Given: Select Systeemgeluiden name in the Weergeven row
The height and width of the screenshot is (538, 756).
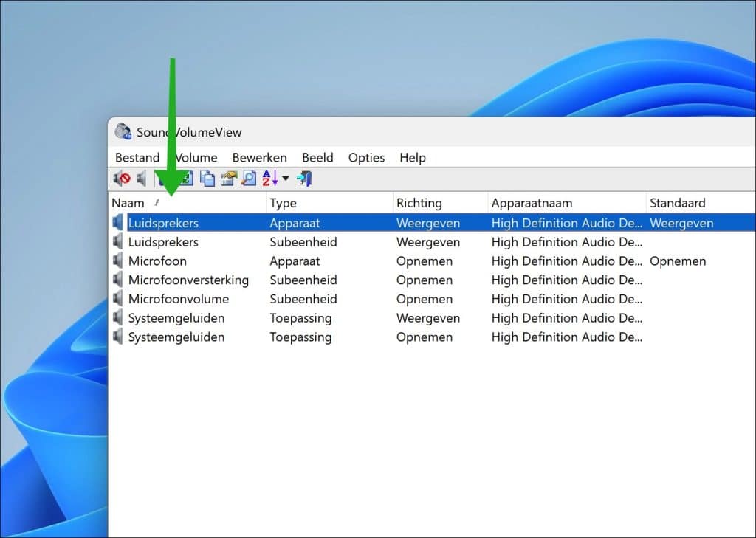Looking at the screenshot, I should (x=176, y=318).
